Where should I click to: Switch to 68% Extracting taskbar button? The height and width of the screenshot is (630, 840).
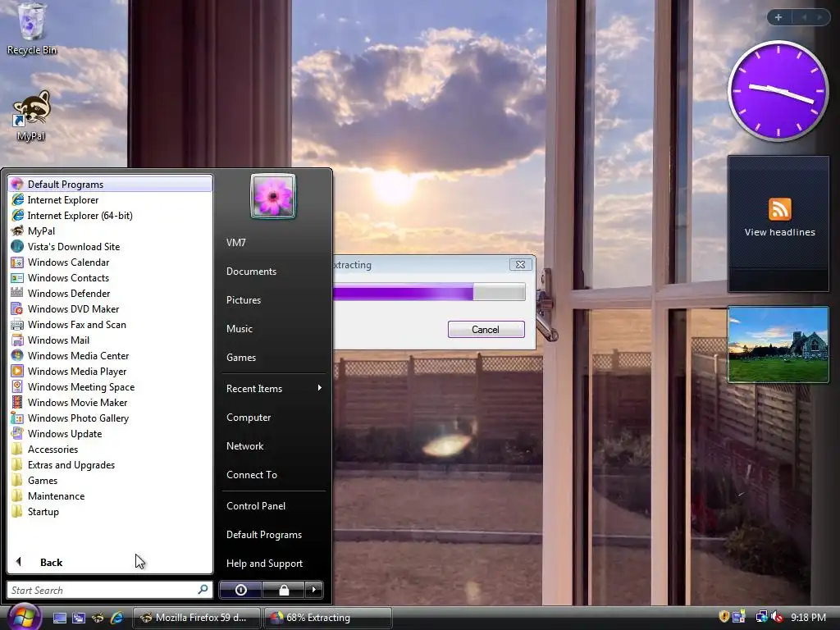[x=327, y=618]
